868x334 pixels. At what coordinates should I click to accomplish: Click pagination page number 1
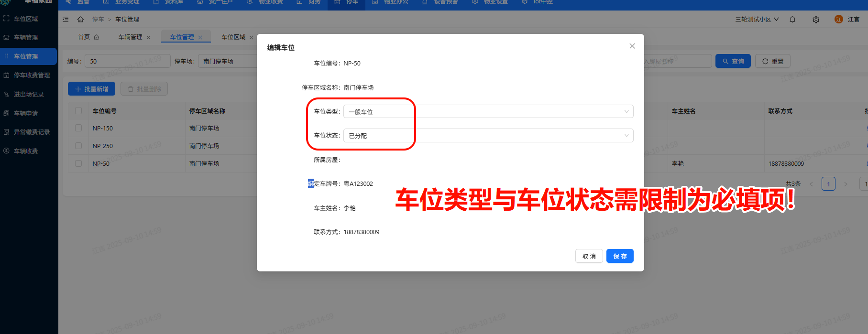pos(828,184)
